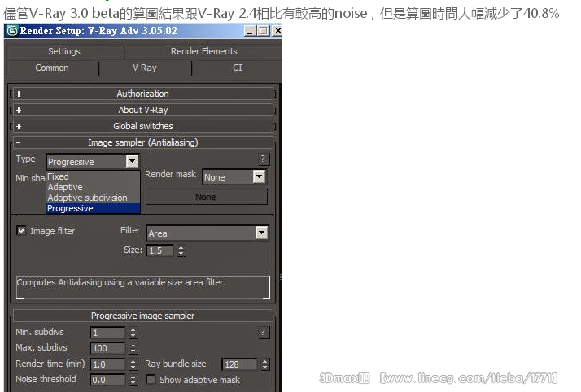Click the None button under Render mask
Screen dimensions: 581x392
(x=207, y=197)
